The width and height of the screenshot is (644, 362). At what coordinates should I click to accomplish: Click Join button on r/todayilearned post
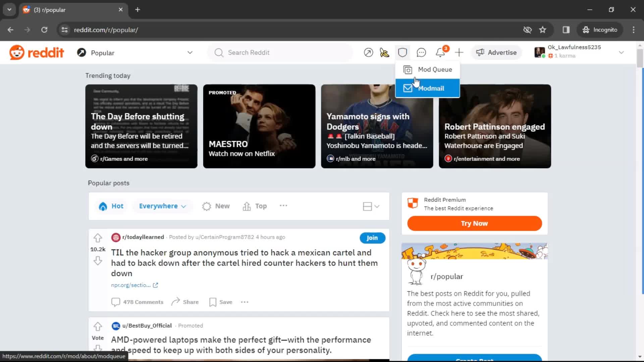click(372, 238)
